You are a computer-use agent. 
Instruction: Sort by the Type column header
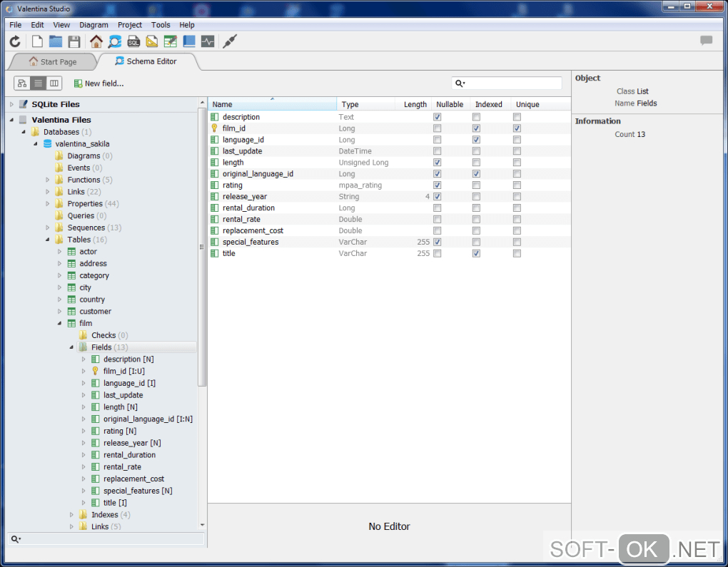point(366,104)
